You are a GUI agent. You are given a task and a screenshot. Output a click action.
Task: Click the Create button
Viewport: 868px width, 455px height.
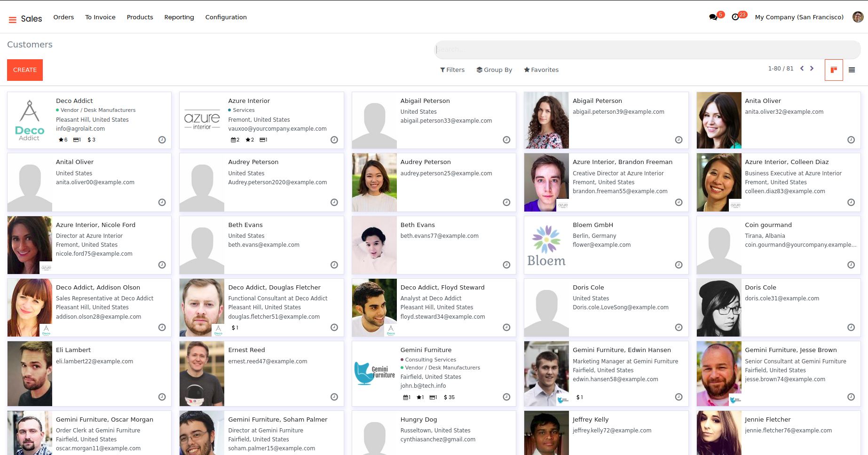25,70
